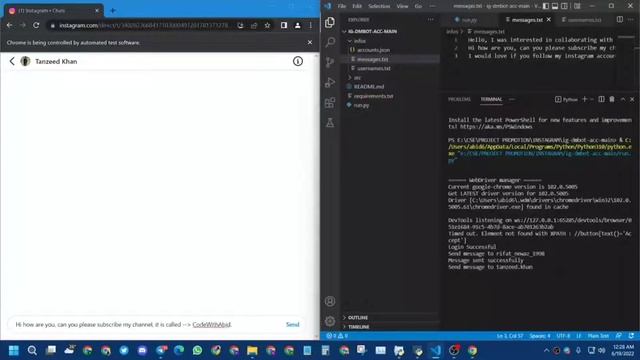Switch to the usernames.txt editor tab

pos(584,20)
